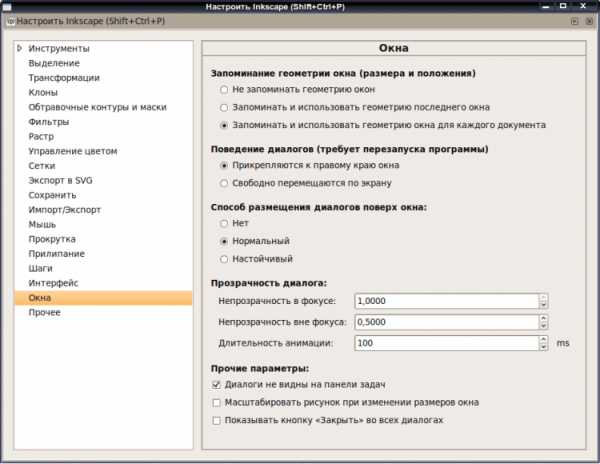Select Инструменты in the sidebar

coord(59,49)
